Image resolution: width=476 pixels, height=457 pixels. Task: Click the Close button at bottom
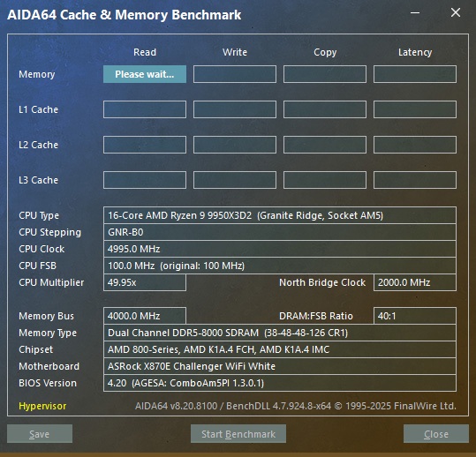click(436, 434)
